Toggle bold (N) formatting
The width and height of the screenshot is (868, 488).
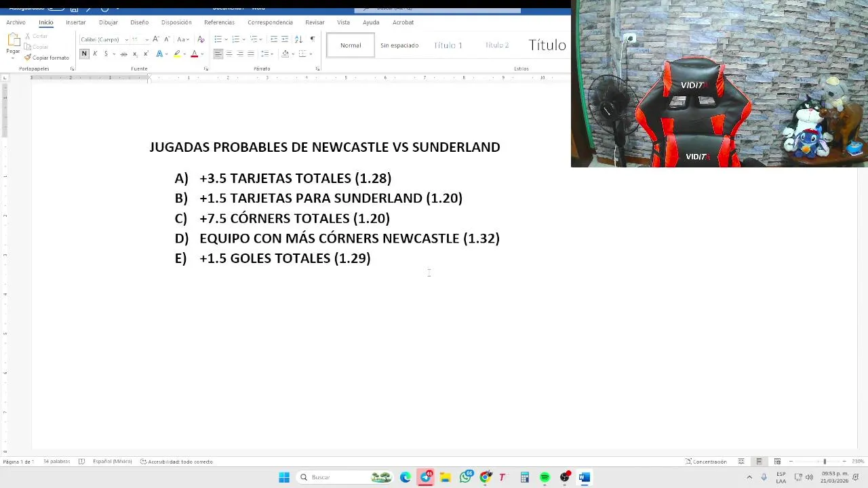point(84,54)
